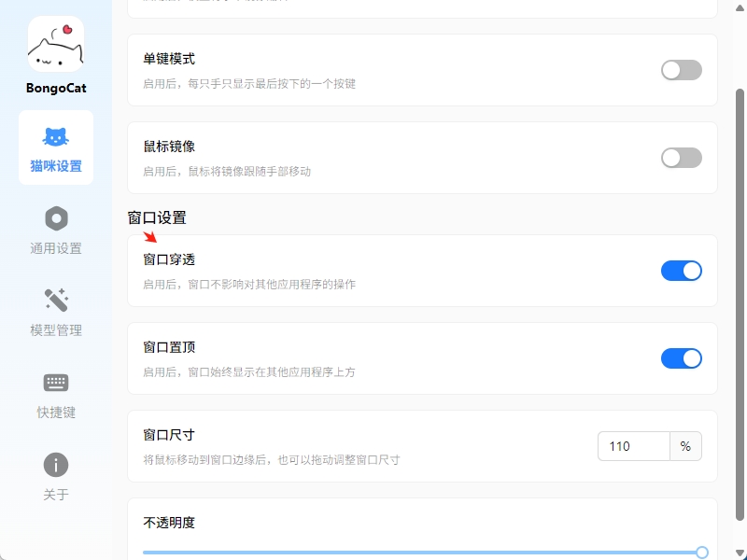Go to the 快捷键 tab label

pyautogui.click(x=56, y=413)
